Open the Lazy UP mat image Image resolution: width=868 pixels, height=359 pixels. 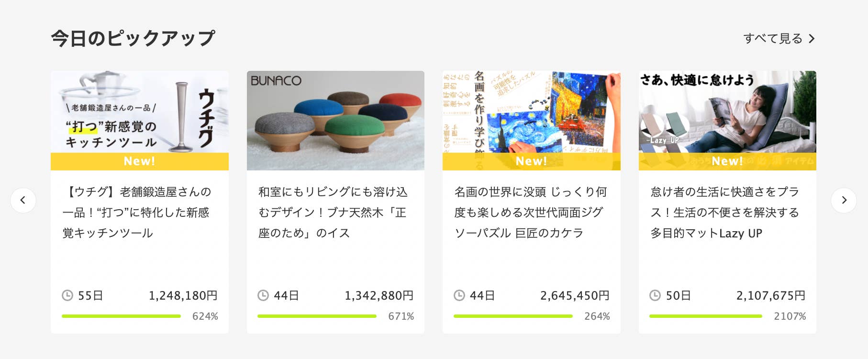(x=727, y=121)
